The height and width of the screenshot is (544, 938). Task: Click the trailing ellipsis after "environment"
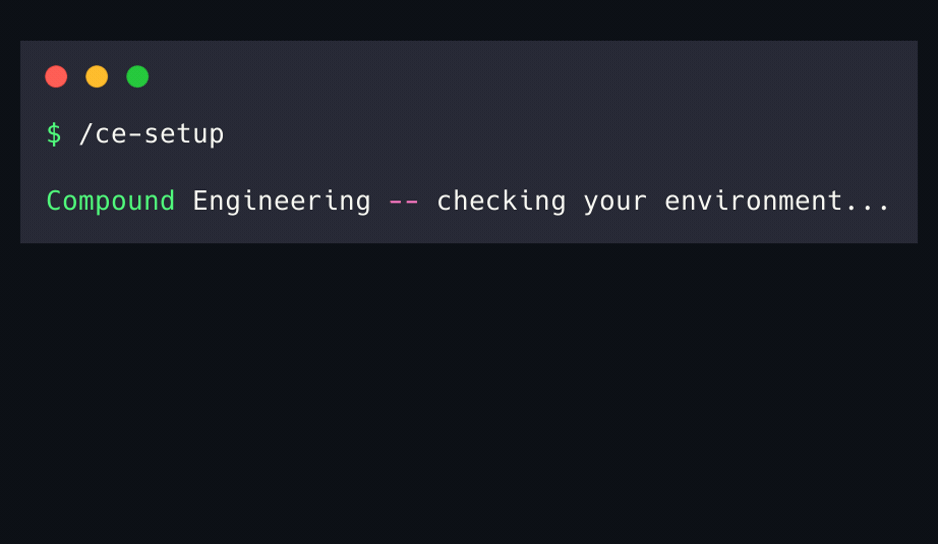(867, 203)
